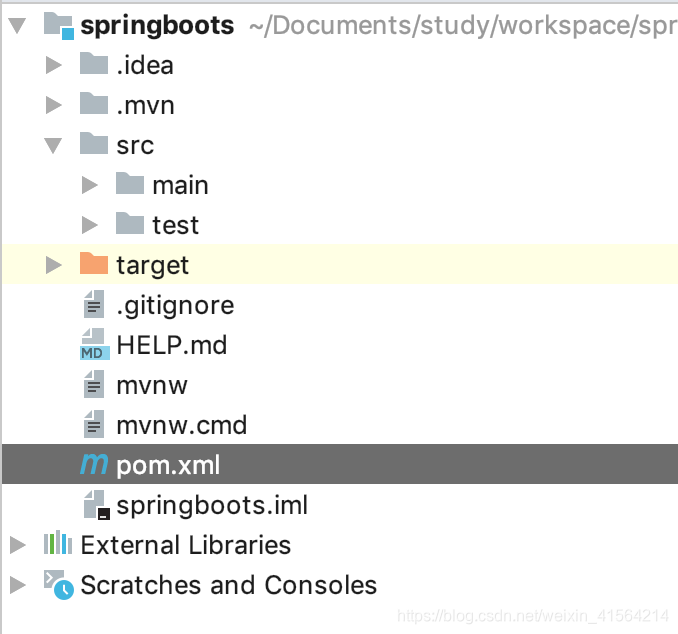Image resolution: width=678 pixels, height=634 pixels.
Task: Select the External Libraries label
Action: pos(186,545)
